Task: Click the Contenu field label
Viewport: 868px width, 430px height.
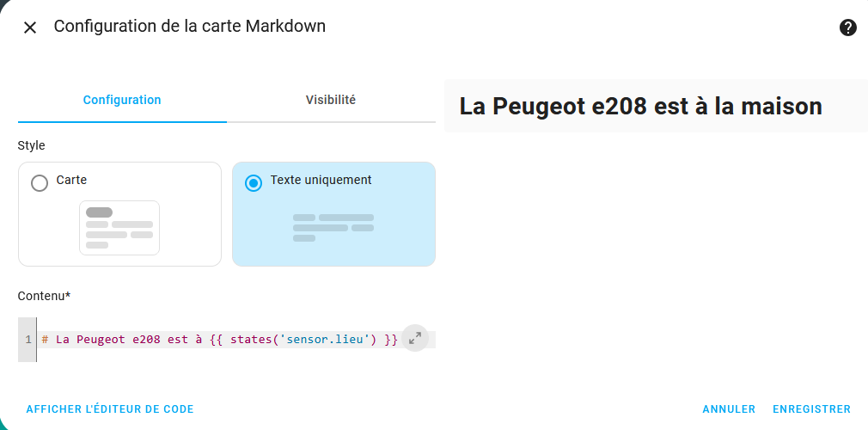Action: (x=45, y=296)
